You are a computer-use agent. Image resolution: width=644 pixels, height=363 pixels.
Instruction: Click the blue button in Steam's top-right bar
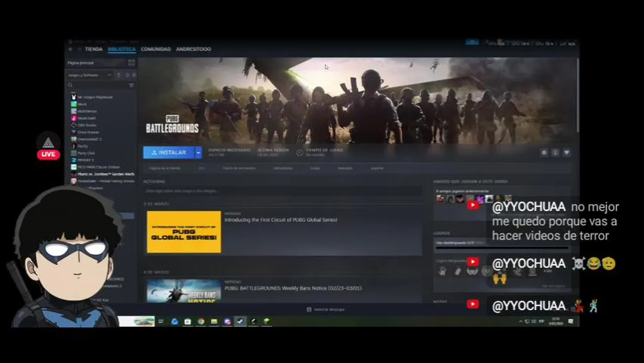(x=472, y=42)
